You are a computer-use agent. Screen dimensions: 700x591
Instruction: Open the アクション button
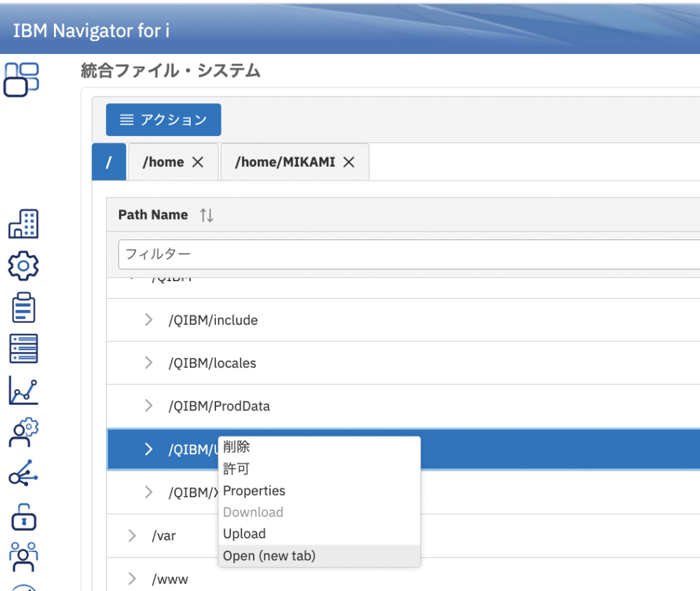pyautogui.click(x=163, y=119)
